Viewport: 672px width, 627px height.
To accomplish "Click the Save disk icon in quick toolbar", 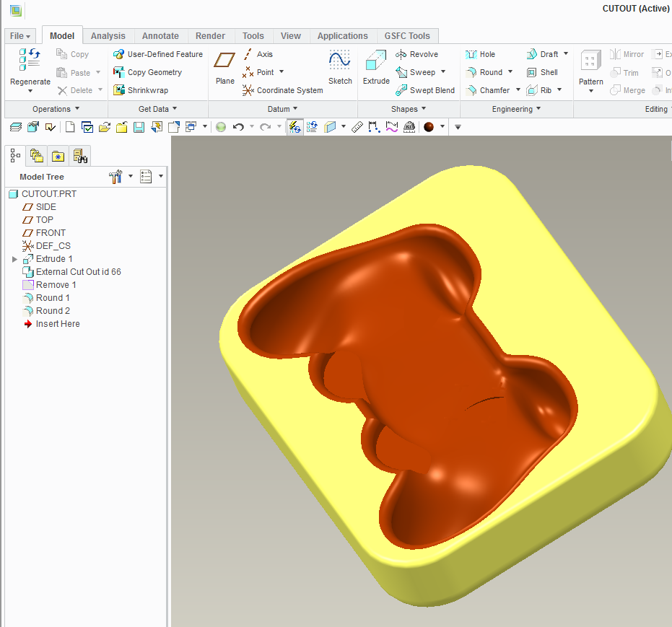I will 139,127.
